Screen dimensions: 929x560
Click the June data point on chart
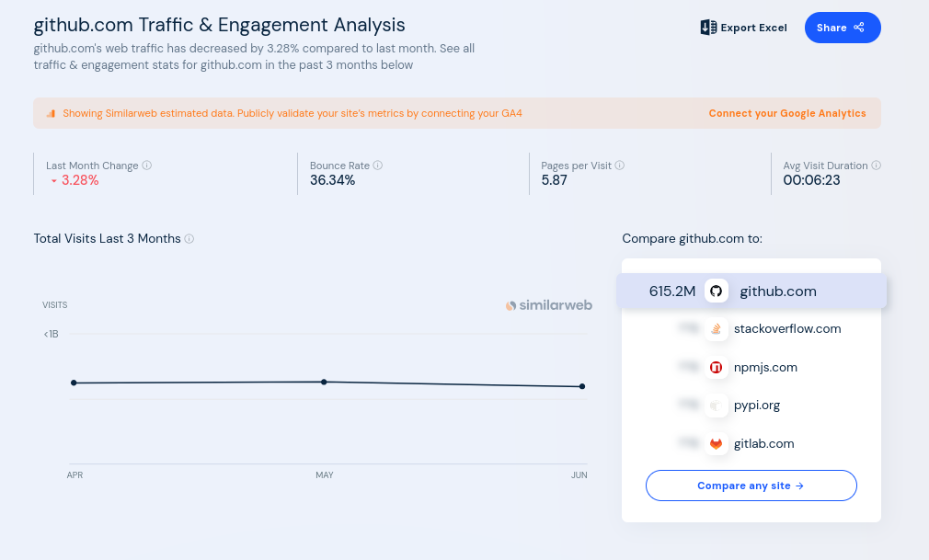point(582,386)
